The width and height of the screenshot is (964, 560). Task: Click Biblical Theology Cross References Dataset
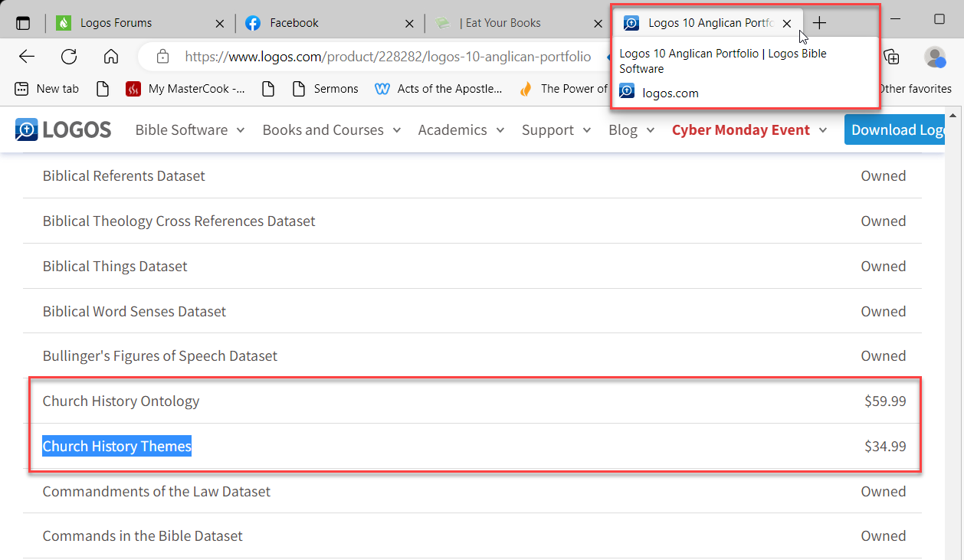click(179, 221)
